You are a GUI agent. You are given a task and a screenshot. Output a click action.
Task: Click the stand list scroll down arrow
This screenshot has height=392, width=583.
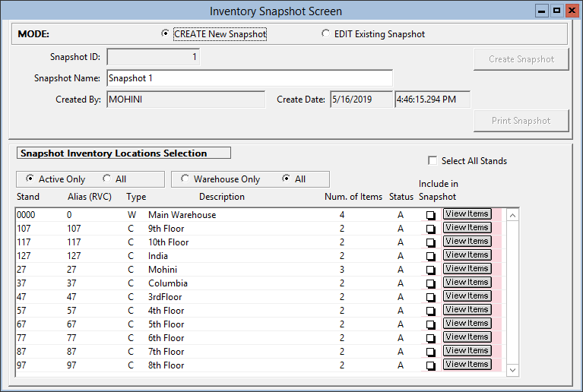point(512,370)
